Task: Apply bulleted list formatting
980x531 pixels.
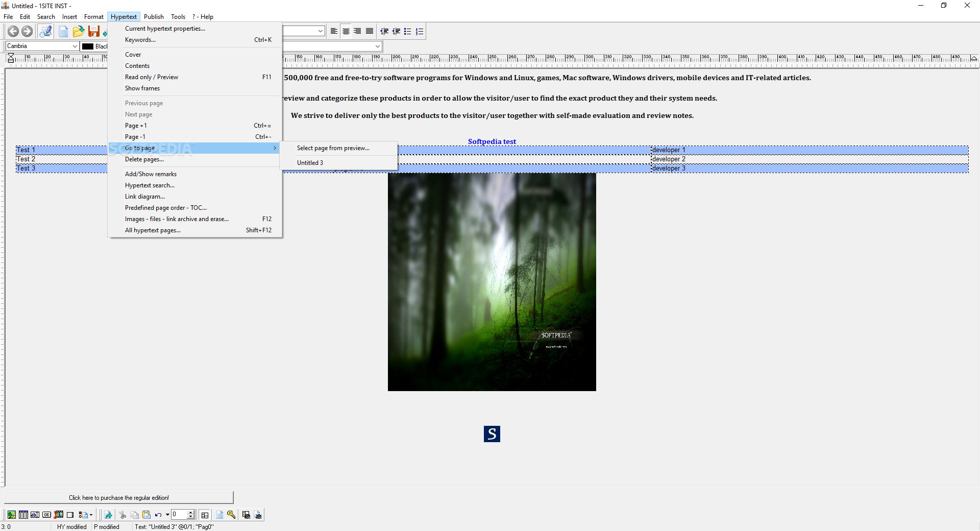Action: pyautogui.click(x=408, y=31)
